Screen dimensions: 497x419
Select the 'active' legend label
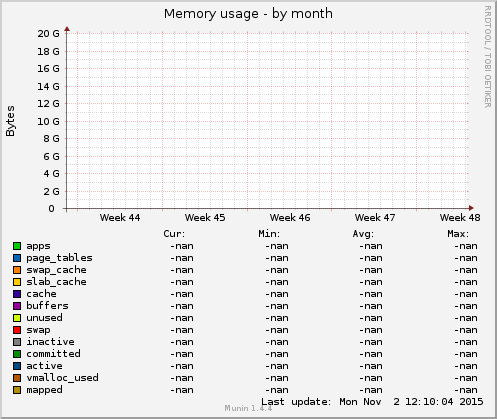click(44, 366)
